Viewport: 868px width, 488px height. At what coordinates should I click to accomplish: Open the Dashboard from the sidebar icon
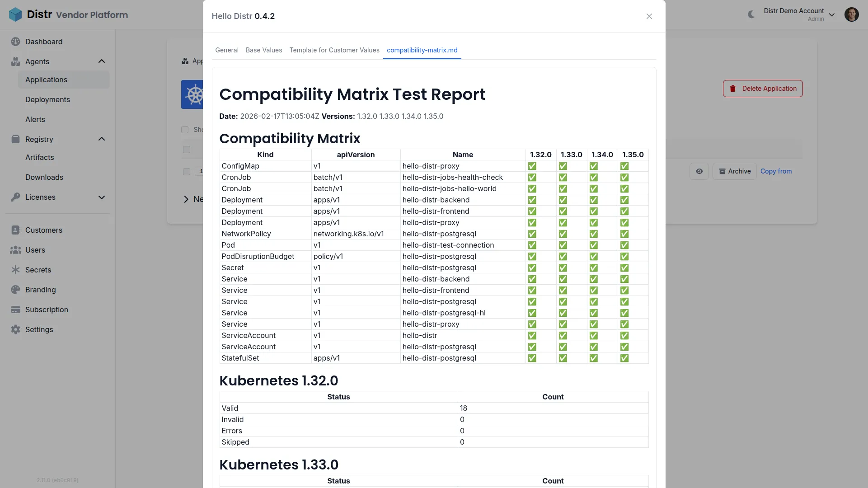coord(16,42)
